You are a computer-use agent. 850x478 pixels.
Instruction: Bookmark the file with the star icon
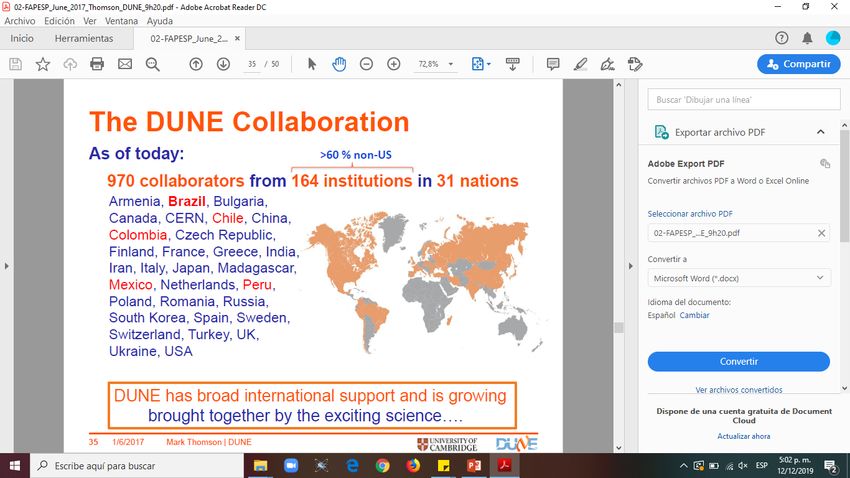click(43, 64)
